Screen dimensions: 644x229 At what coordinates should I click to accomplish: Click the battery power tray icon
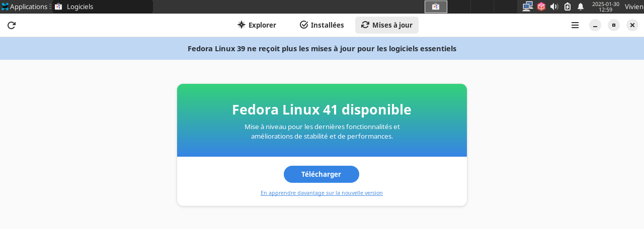pos(568,7)
